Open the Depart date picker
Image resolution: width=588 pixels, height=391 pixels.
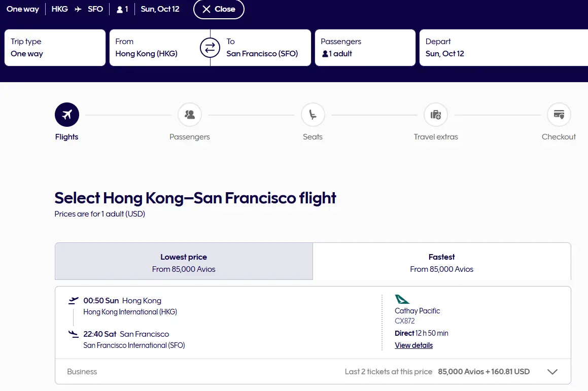click(x=502, y=48)
